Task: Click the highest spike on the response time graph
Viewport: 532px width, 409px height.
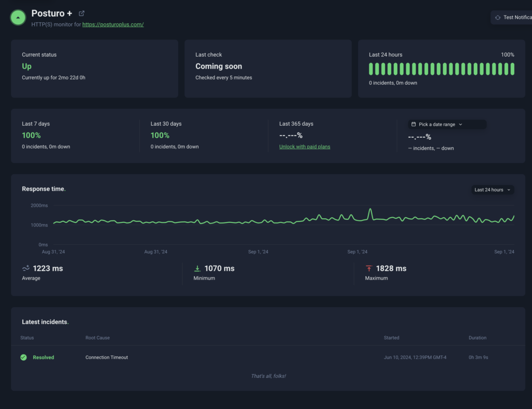Action: pyautogui.click(x=370, y=210)
